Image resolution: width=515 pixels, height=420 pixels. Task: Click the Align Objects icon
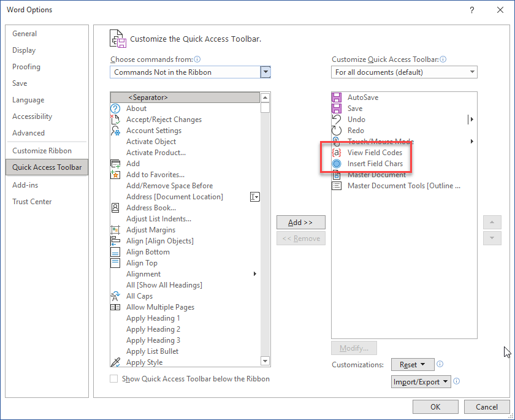point(115,241)
